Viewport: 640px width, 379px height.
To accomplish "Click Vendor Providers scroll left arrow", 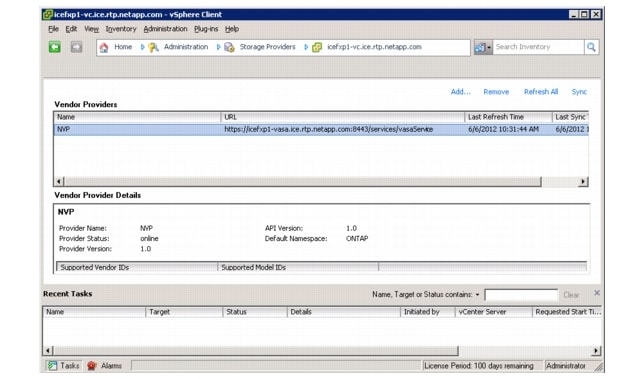I will [x=59, y=182].
